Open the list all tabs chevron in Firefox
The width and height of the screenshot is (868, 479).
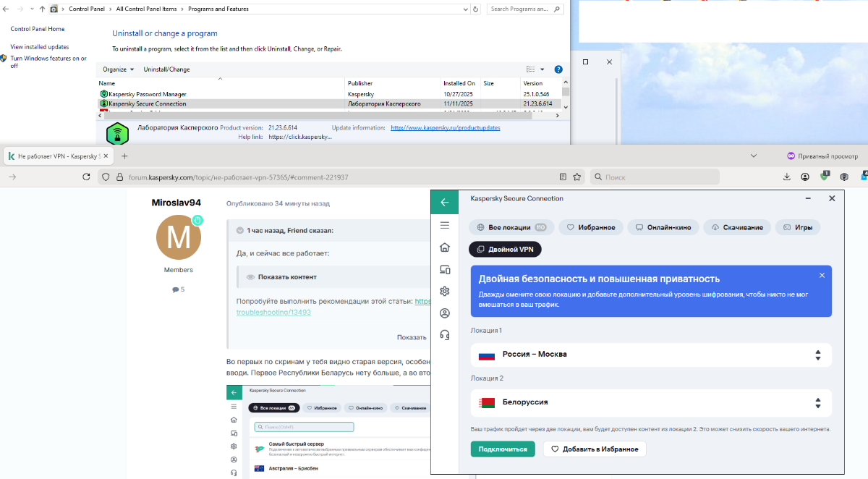(754, 156)
